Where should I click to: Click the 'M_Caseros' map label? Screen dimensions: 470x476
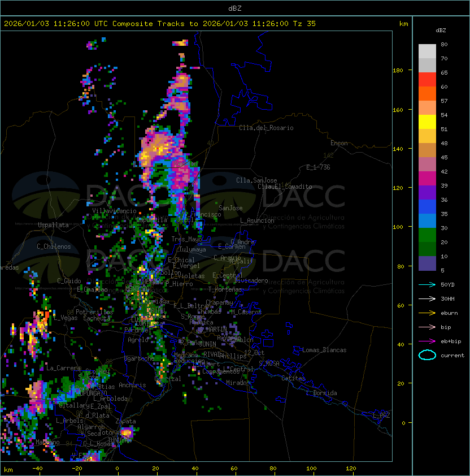(246, 311)
